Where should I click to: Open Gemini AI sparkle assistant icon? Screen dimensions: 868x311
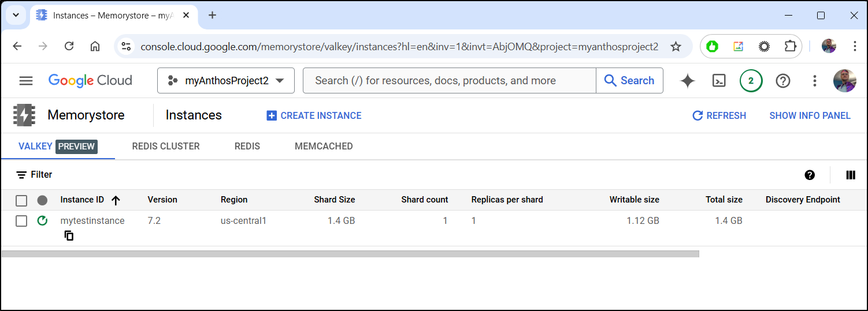coord(687,81)
